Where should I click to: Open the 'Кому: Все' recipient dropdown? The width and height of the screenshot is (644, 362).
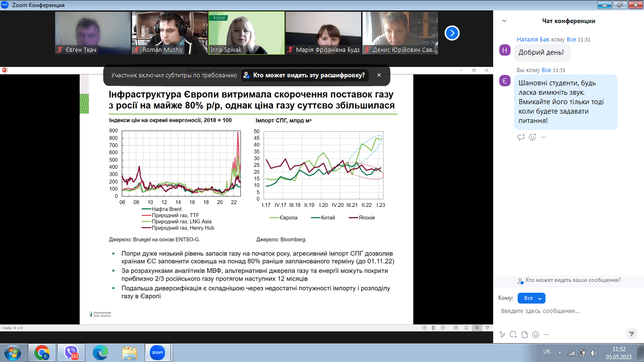(x=531, y=298)
